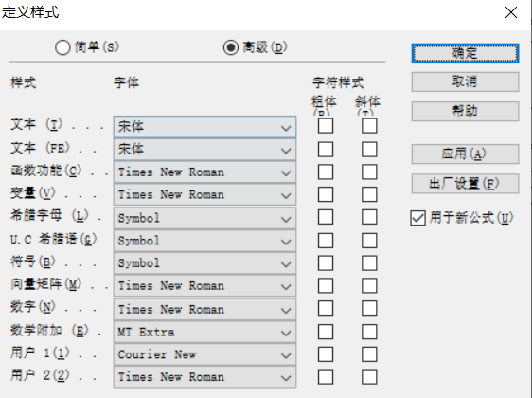This screenshot has height=398, width=532.
Task: Enable bold for U.C 希腊语(G) style
Action: click(x=326, y=241)
